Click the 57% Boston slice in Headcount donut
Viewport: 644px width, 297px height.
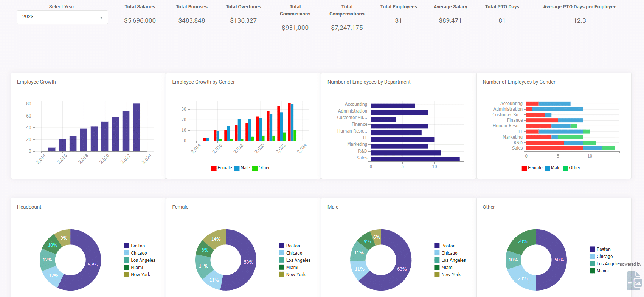pyautogui.click(x=93, y=265)
